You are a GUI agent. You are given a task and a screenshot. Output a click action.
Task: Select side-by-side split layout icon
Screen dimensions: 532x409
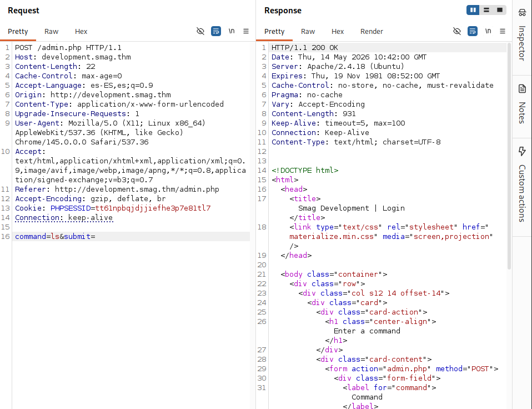(473, 10)
